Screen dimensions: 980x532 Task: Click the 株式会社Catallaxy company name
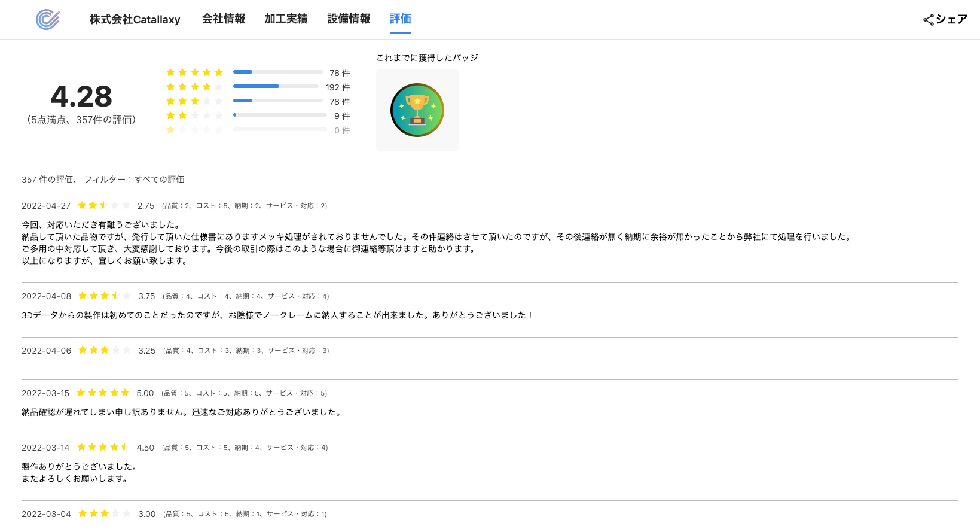coord(135,20)
